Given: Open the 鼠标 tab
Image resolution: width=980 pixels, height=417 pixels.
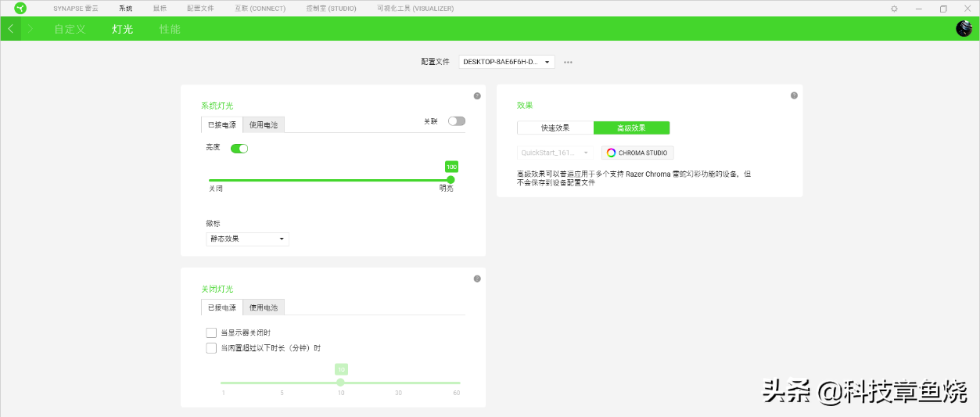Looking at the screenshot, I should 160,9.
